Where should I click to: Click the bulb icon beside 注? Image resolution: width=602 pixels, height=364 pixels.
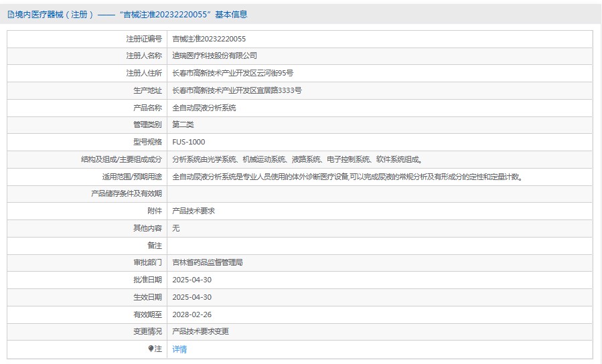[151, 349]
